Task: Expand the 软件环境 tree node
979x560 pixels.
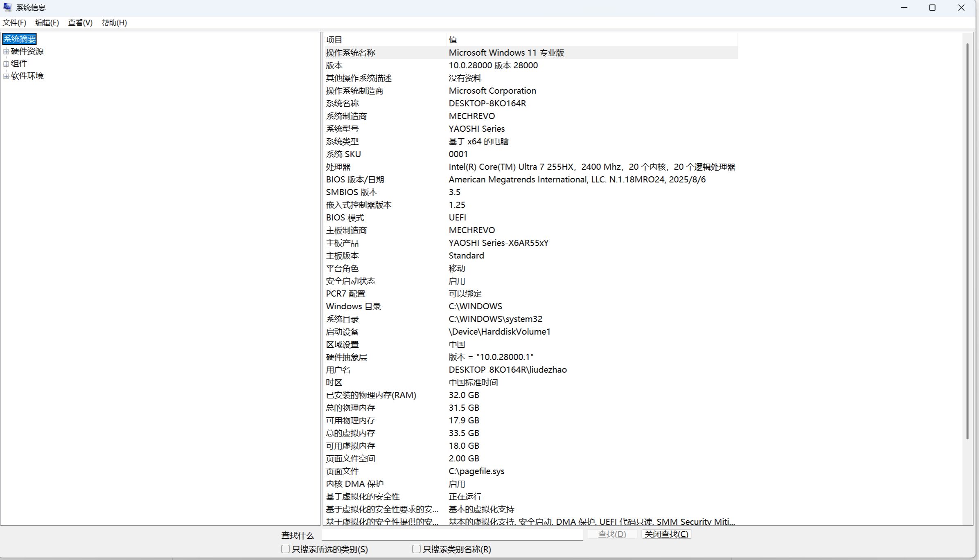Action: pyautogui.click(x=6, y=76)
